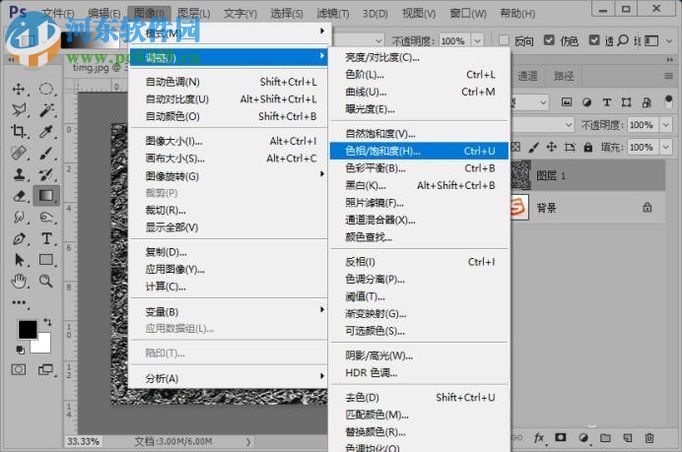Select the Zoom magnifier tool
This screenshot has width=682, height=452.
pos(46,281)
